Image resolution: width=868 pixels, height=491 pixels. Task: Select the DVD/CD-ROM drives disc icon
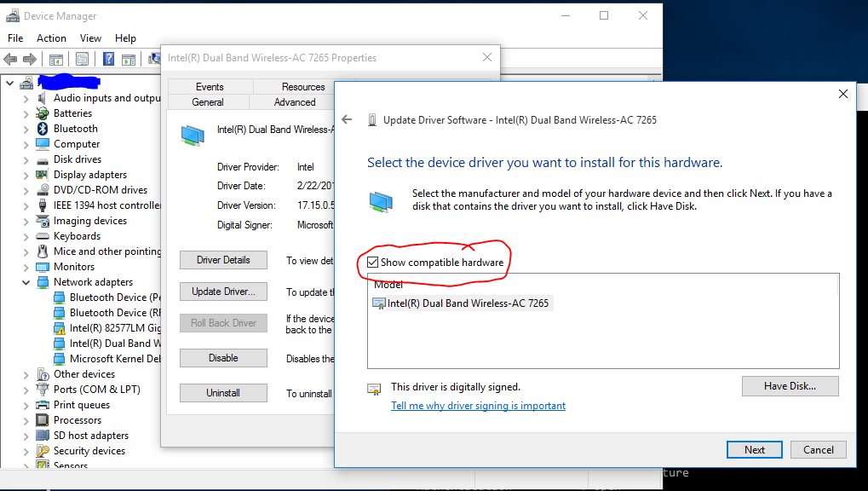pyautogui.click(x=42, y=190)
